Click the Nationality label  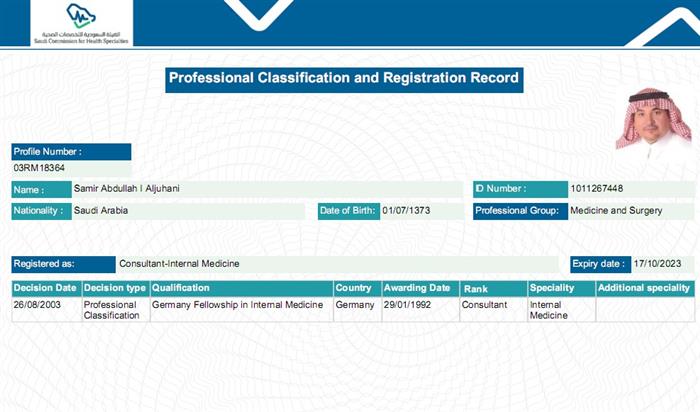tap(42, 211)
